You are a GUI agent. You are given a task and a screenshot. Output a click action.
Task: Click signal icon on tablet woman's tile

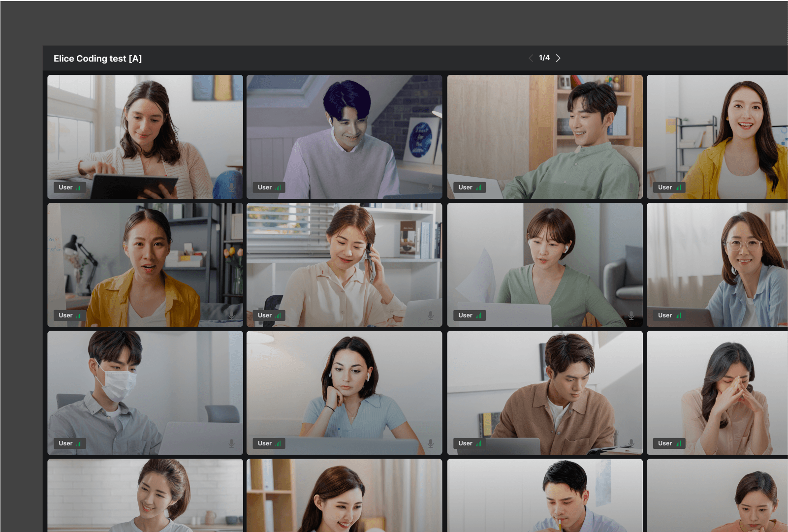pos(79,188)
